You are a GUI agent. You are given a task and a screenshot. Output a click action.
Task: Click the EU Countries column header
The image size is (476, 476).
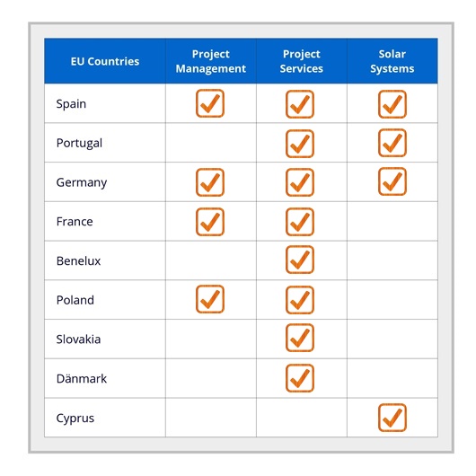105,61
